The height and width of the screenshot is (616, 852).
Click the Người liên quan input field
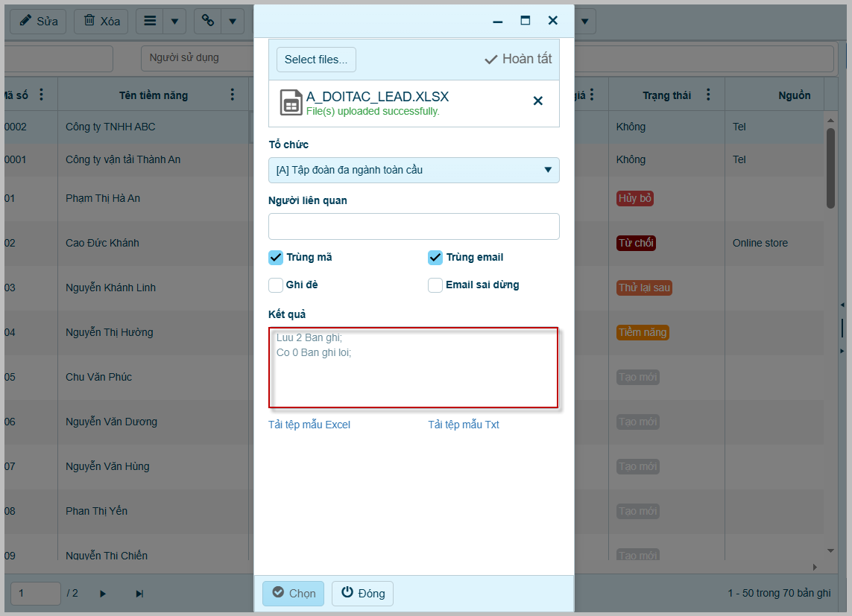(414, 226)
